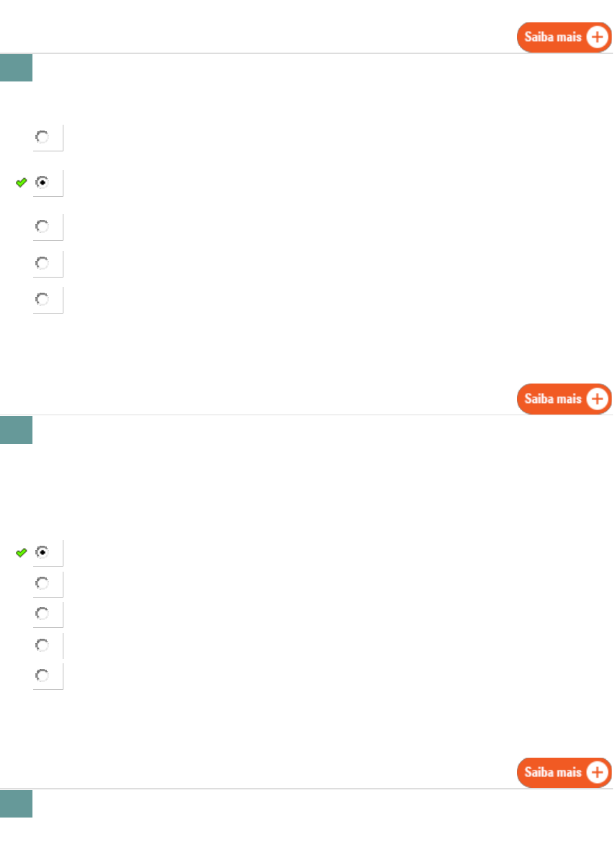
Task: Click the plus icon on top Saiba mais
Action: click(597, 37)
